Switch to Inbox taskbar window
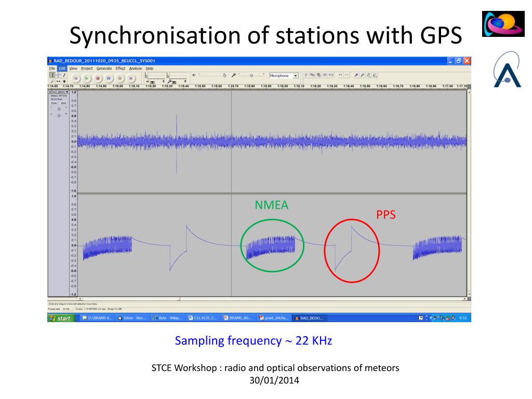The height and width of the screenshot is (399, 532). point(131,318)
